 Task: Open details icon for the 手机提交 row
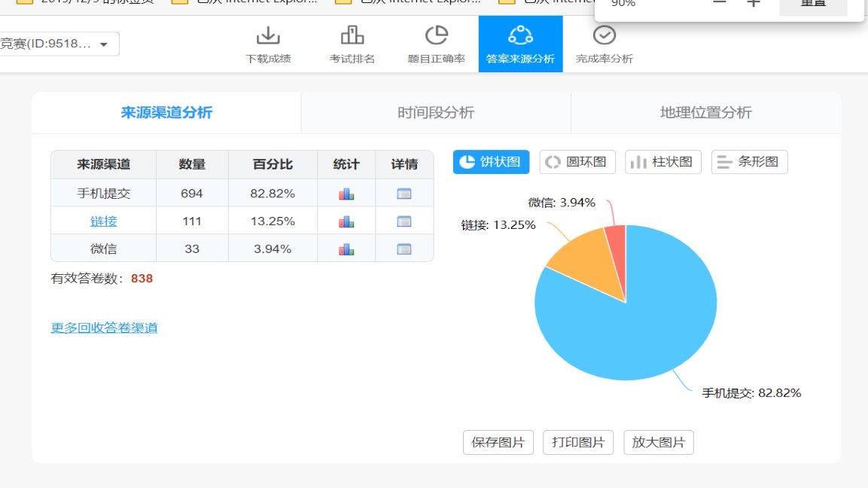pos(404,194)
